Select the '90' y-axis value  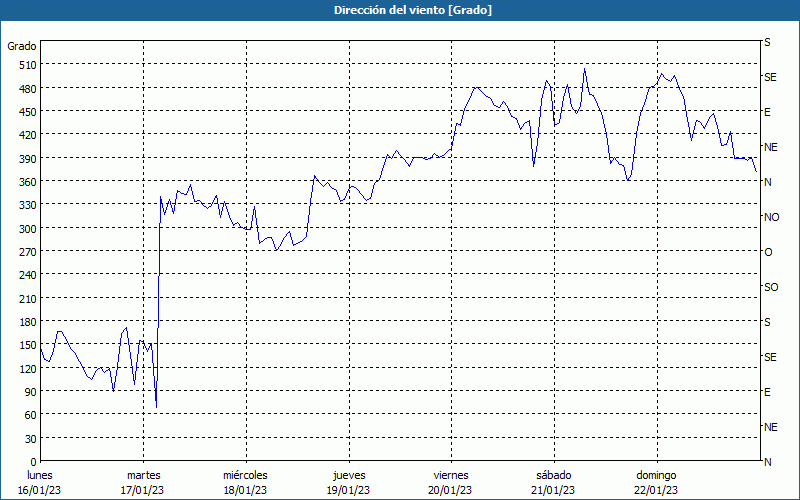tap(31, 392)
